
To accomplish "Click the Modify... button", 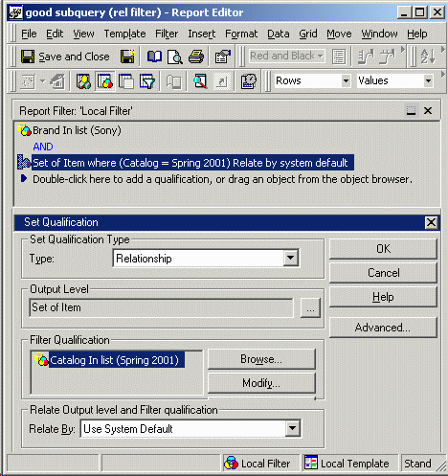I will (x=261, y=383).
